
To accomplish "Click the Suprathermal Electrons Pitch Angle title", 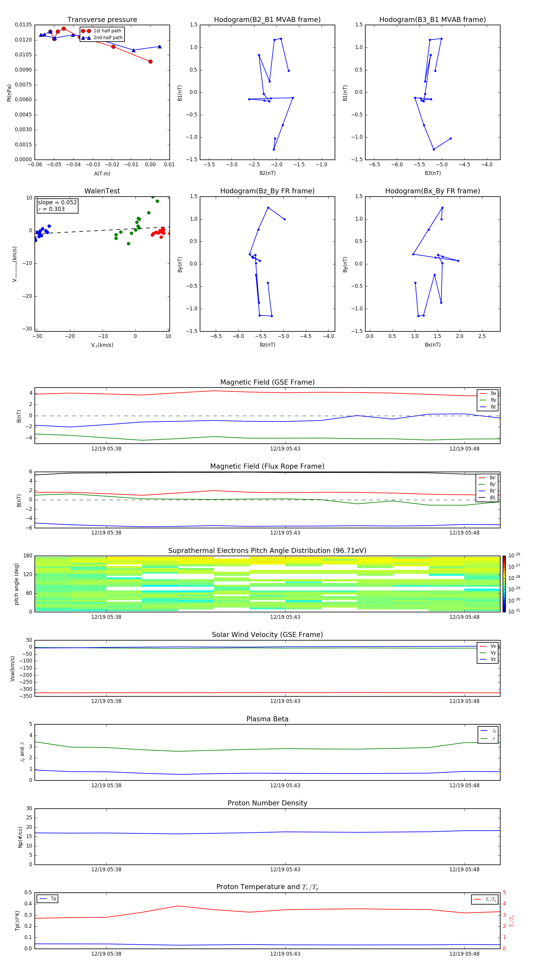I will click(x=267, y=551).
